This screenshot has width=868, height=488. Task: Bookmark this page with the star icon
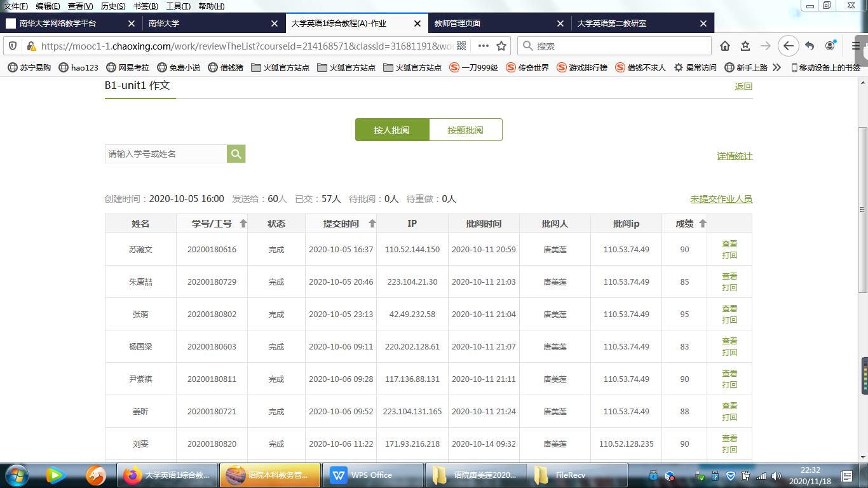(x=501, y=46)
